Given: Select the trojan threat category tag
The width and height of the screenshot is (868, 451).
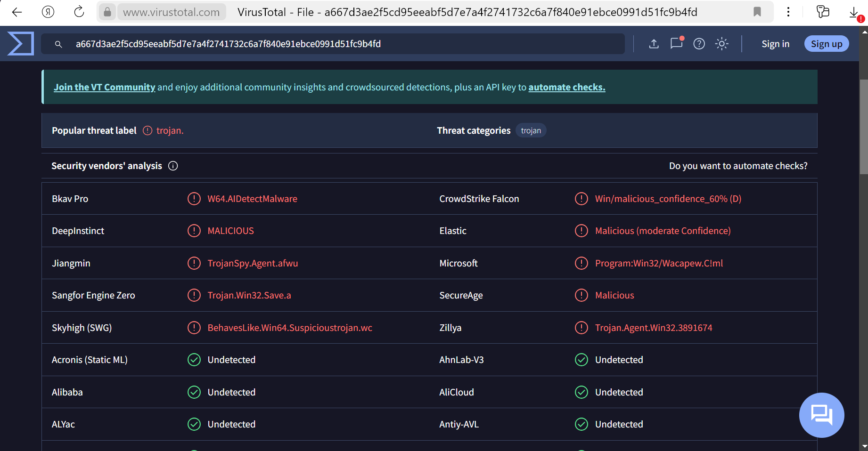Looking at the screenshot, I should point(531,130).
